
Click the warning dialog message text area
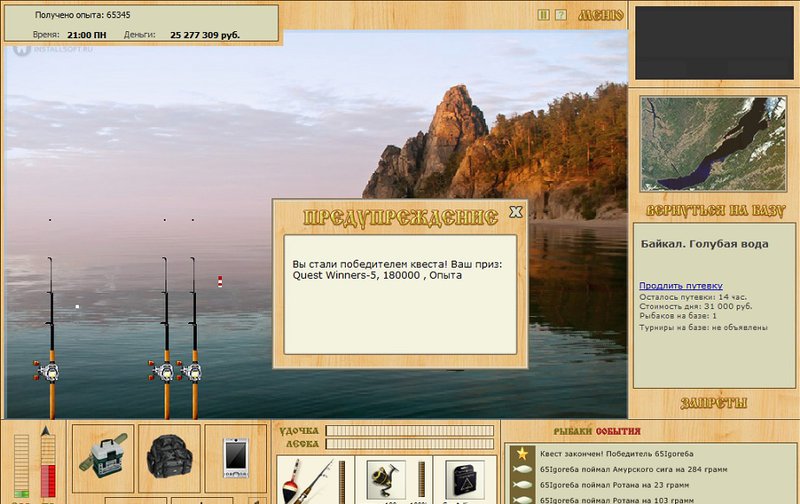401,294
